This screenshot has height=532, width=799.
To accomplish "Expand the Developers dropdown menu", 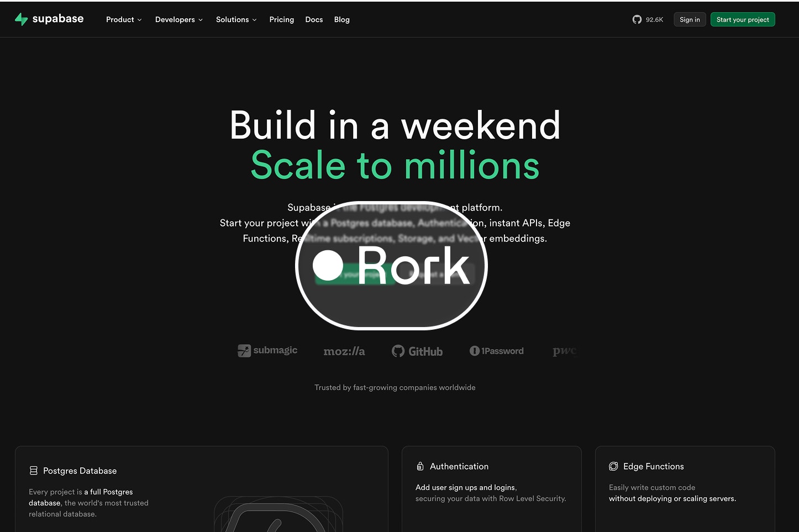I will click(179, 19).
